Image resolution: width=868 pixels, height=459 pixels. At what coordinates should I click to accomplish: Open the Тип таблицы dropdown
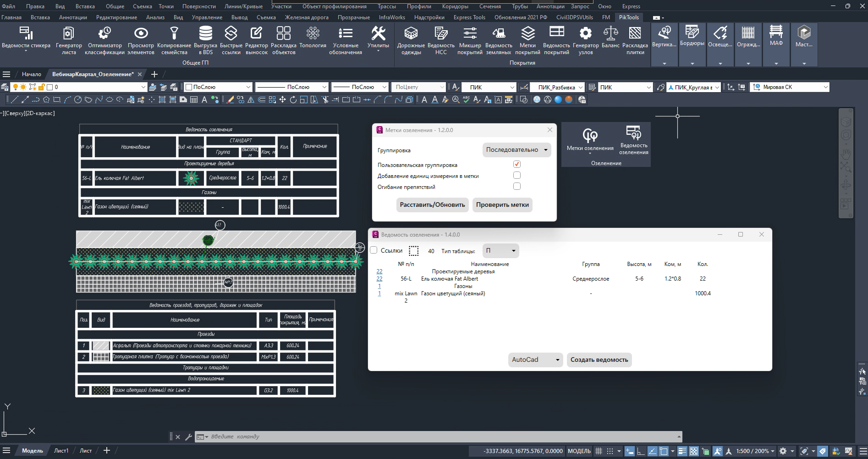[500, 251]
